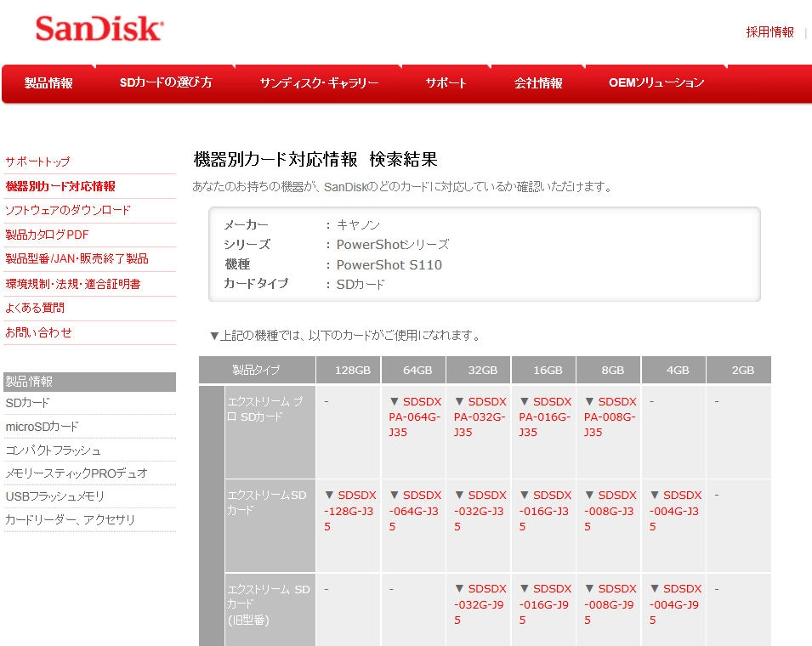The image size is (812, 646).
Task: Click the 32GB column header
Action: 479,370
